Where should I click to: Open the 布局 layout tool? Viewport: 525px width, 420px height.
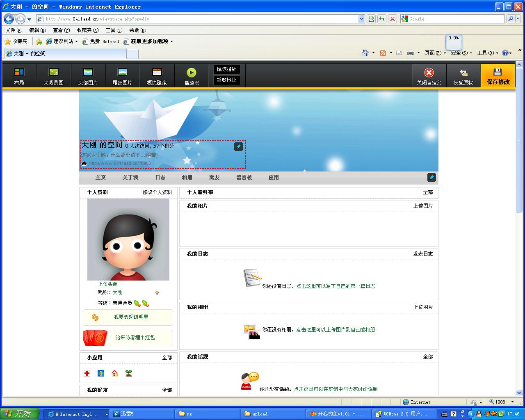click(x=19, y=76)
